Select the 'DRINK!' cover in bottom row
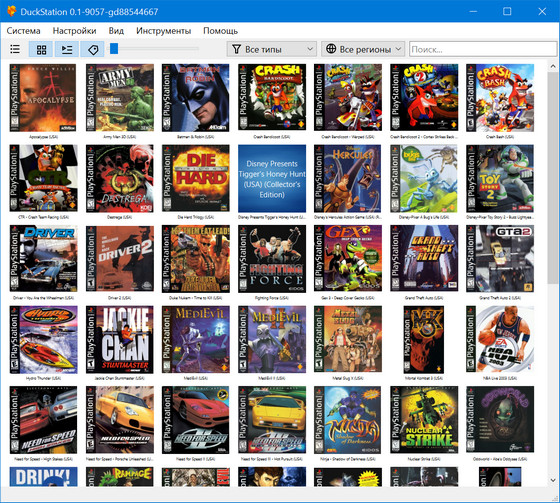 click(44, 476)
